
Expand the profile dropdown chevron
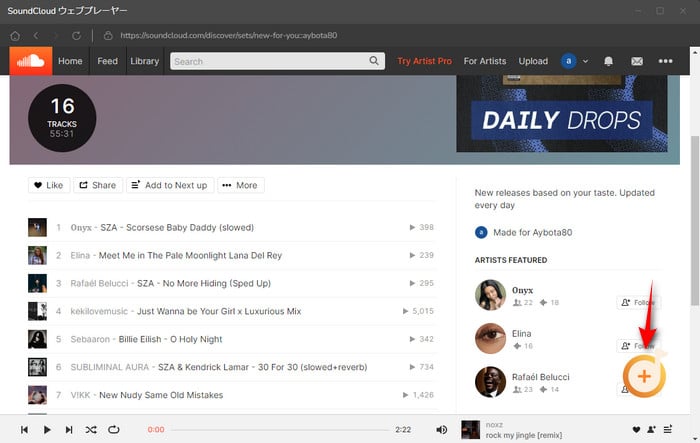click(585, 61)
